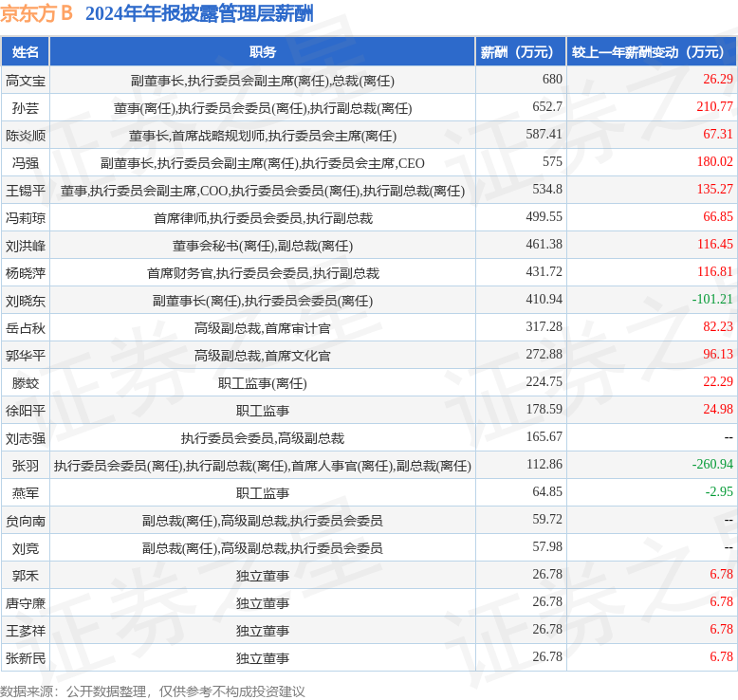Click the change value 96.13

718,354
